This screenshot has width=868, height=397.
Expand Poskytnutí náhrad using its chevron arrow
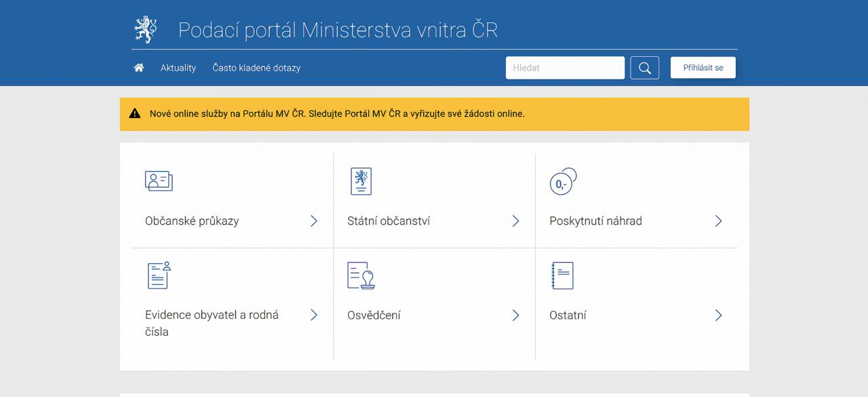point(718,221)
